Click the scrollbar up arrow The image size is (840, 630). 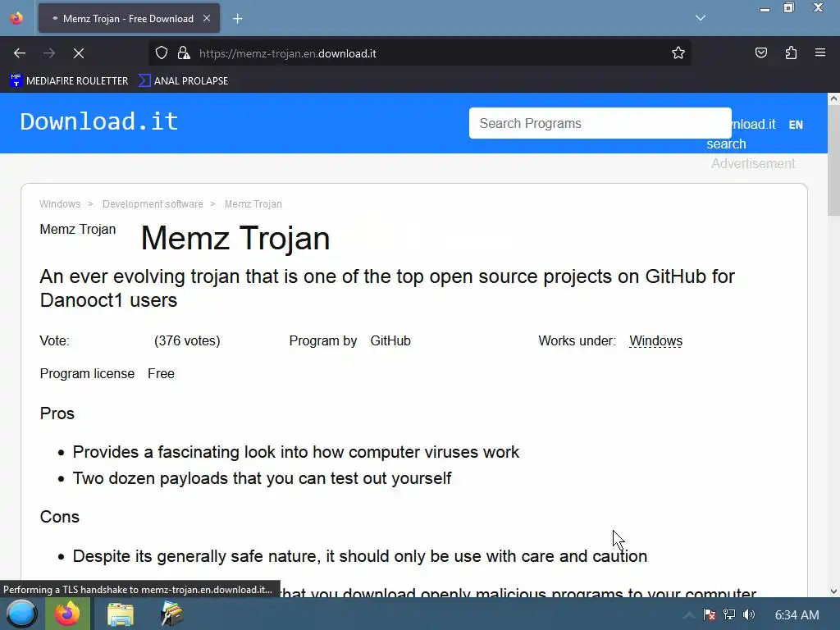click(x=833, y=98)
